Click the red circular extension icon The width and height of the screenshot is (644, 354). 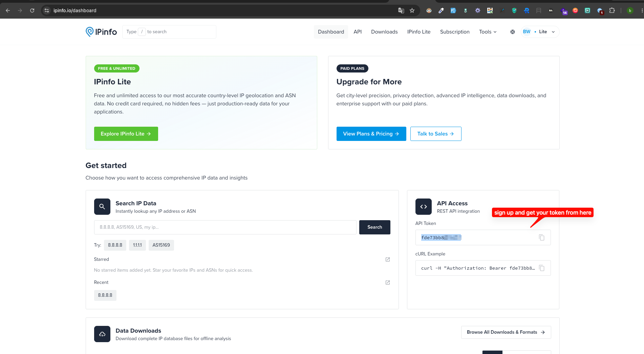pos(575,11)
